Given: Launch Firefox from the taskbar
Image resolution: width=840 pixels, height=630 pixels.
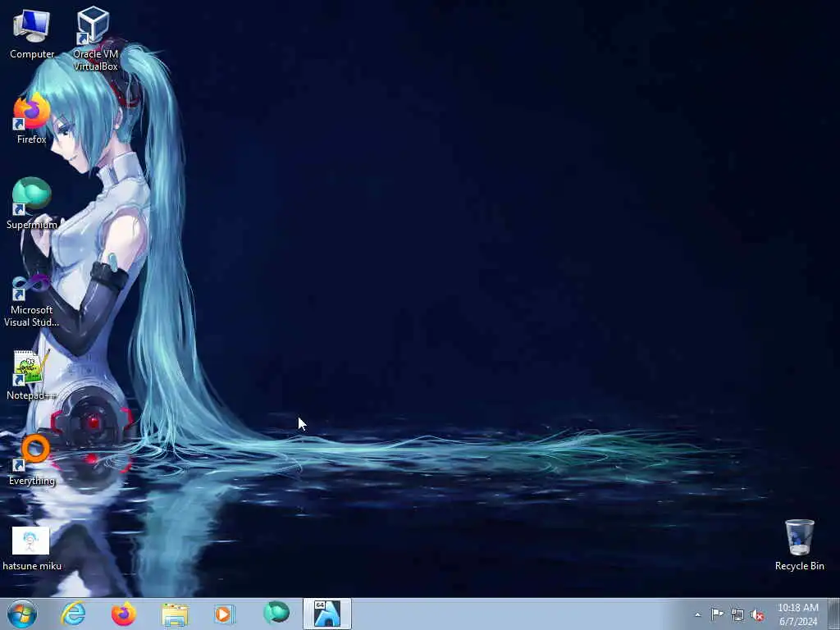Looking at the screenshot, I should (x=124, y=614).
